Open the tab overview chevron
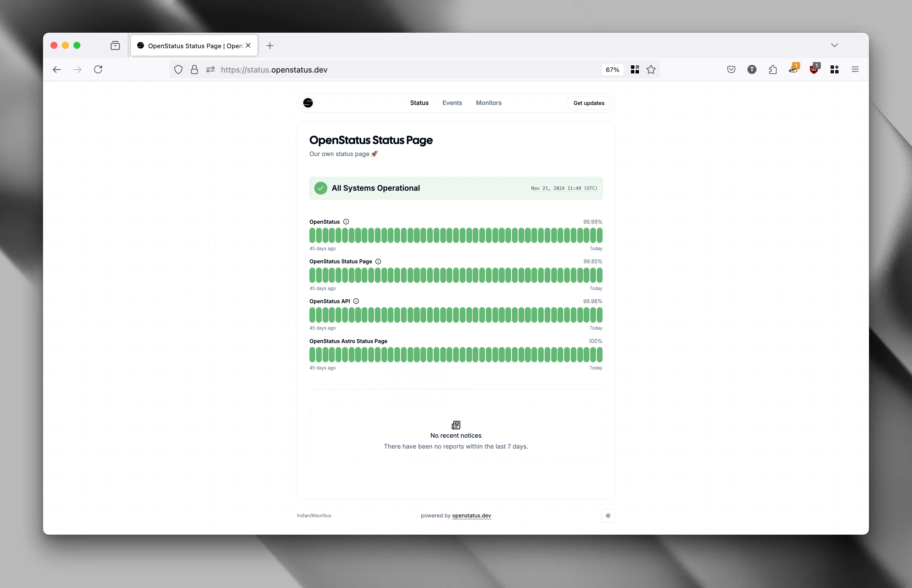This screenshot has width=912, height=588. pyautogui.click(x=834, y=45)
